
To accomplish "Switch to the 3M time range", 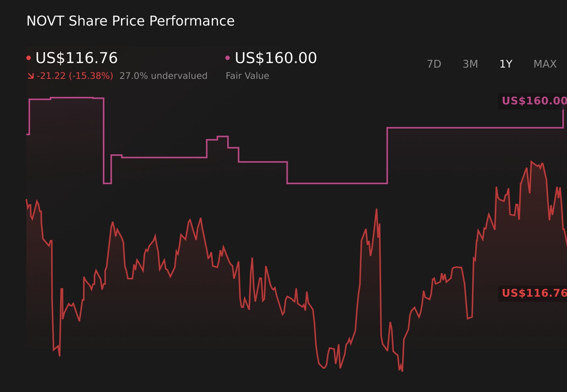I will pyautogui.click(x=470, y=64).
